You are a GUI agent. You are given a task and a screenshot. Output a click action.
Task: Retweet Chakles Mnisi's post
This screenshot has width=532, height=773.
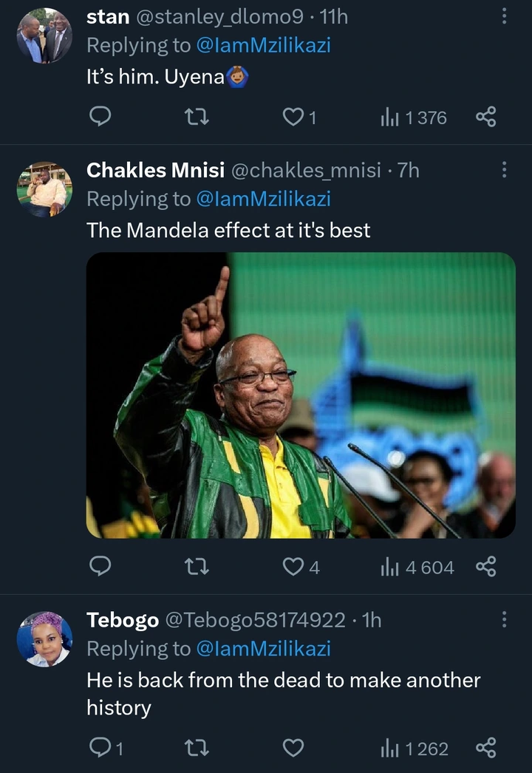(x=197, y=567)
